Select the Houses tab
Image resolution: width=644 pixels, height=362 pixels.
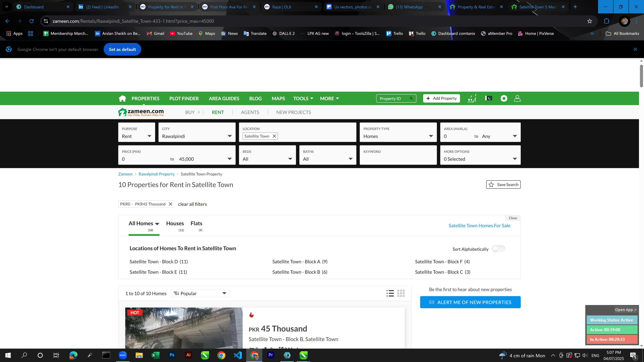(x=175, y=226)
